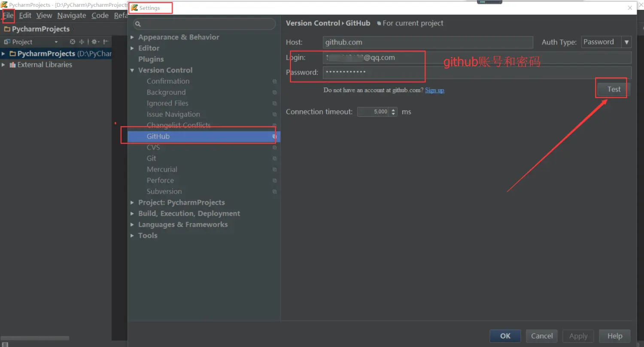Click the Connection timeout spinner arrows

(x=394, y=112)
